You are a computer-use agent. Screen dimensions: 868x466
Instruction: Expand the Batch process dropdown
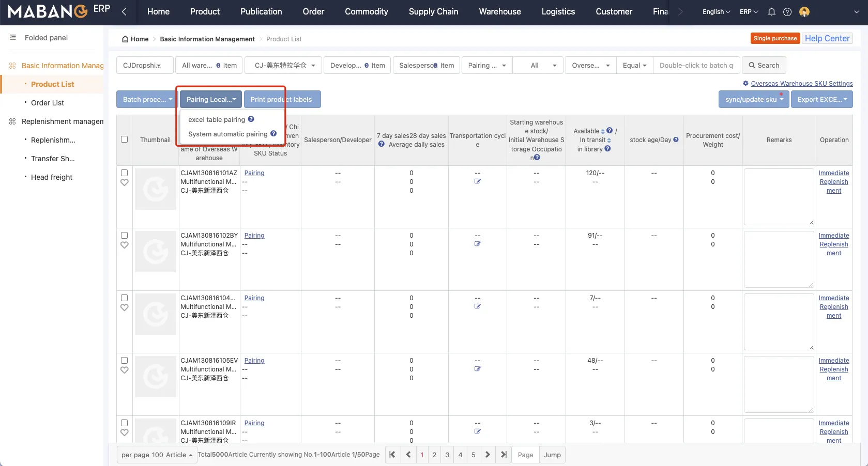[147, 100]
